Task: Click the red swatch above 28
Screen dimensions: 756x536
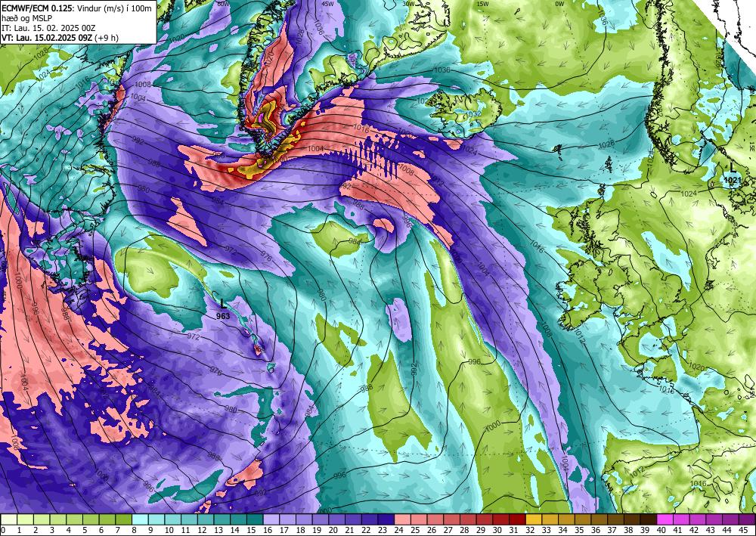Action: tap(468, 519)
